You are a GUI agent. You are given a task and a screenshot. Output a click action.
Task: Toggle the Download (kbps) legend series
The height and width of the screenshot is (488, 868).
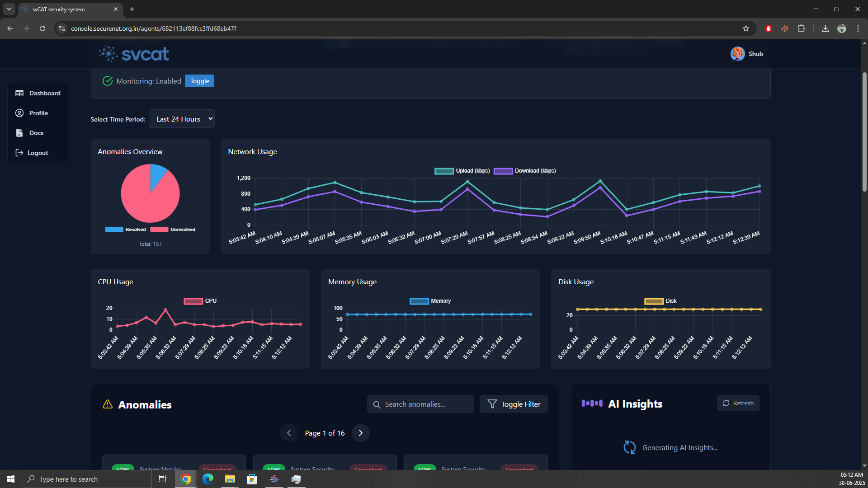tap(525, 171)
